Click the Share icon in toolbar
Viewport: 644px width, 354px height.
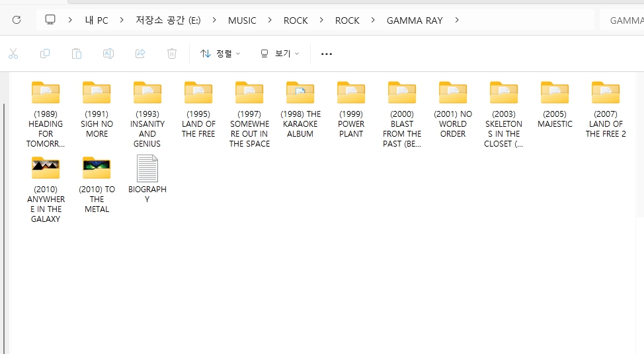(x=140, y=53)
